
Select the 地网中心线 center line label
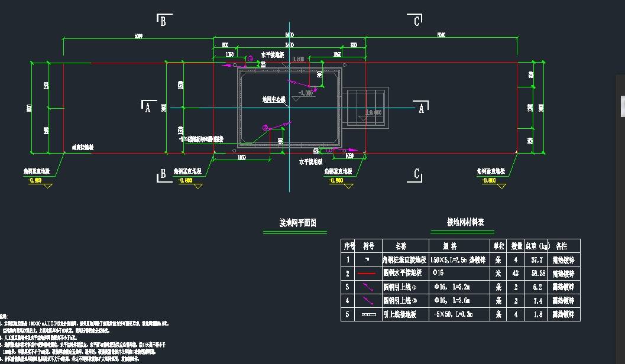click(274, 100)
